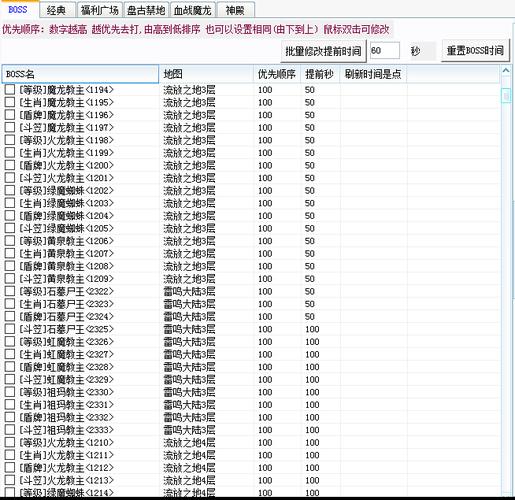Click scrollbar up arrow
This screenshot has width=515, height=500.
pos(506,71)
